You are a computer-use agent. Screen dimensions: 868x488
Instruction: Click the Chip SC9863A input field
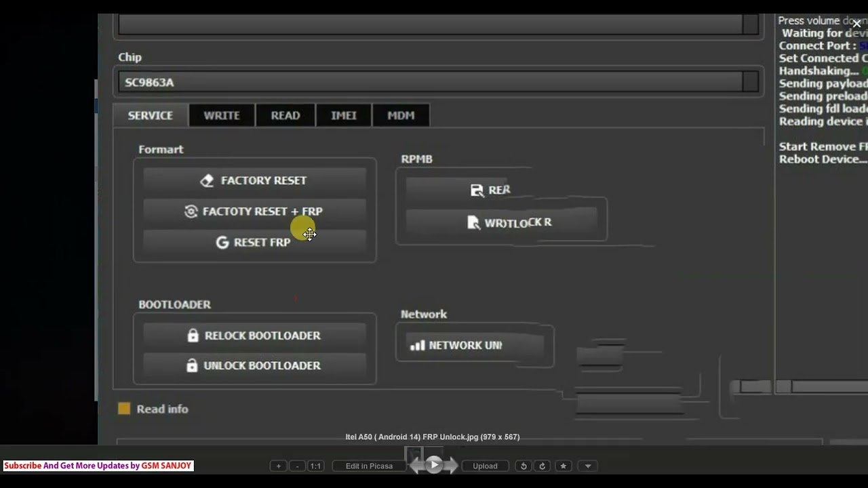pyautogui.click(x=431, y=82)
